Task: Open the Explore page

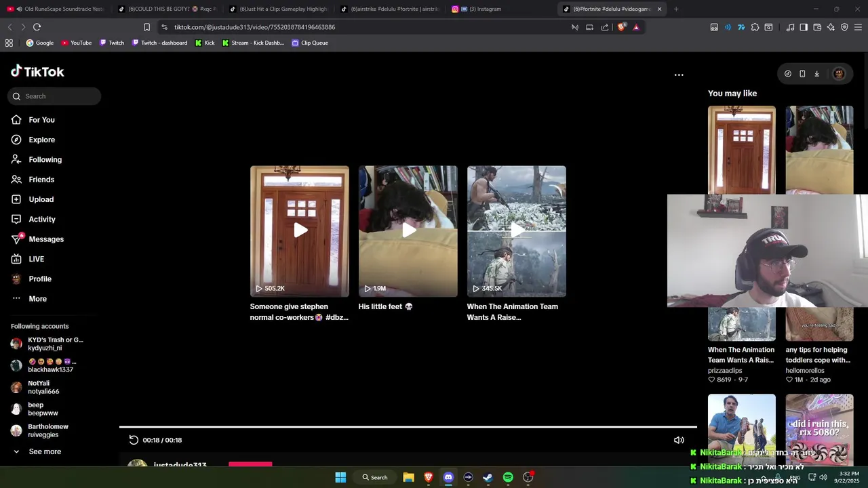Action: 33,140
